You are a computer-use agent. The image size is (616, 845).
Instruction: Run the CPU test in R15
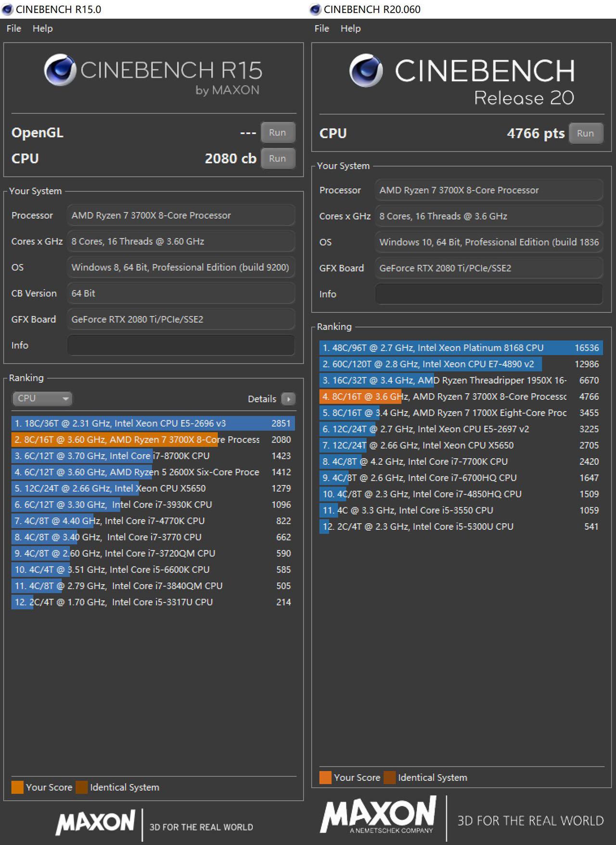278,158
